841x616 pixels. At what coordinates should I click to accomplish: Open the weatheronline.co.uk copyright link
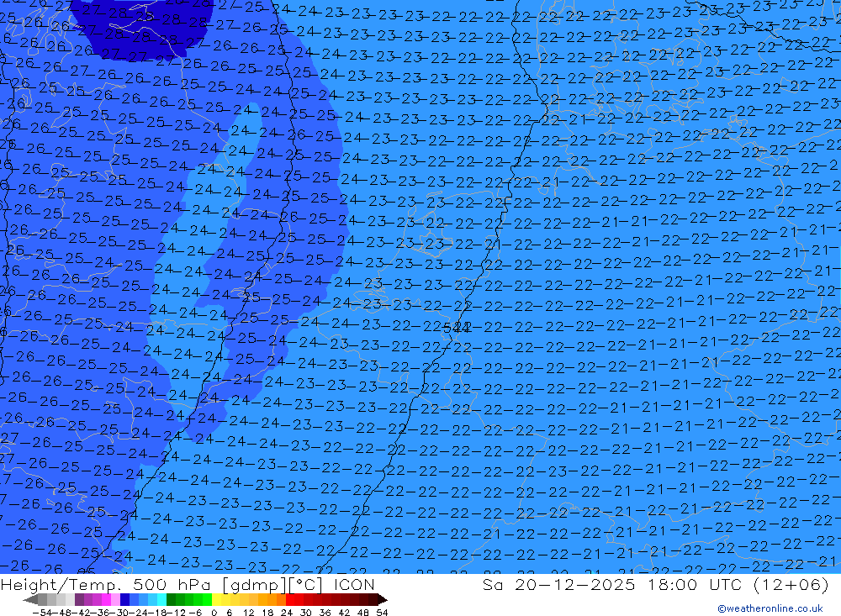click(x=770, y=608)
